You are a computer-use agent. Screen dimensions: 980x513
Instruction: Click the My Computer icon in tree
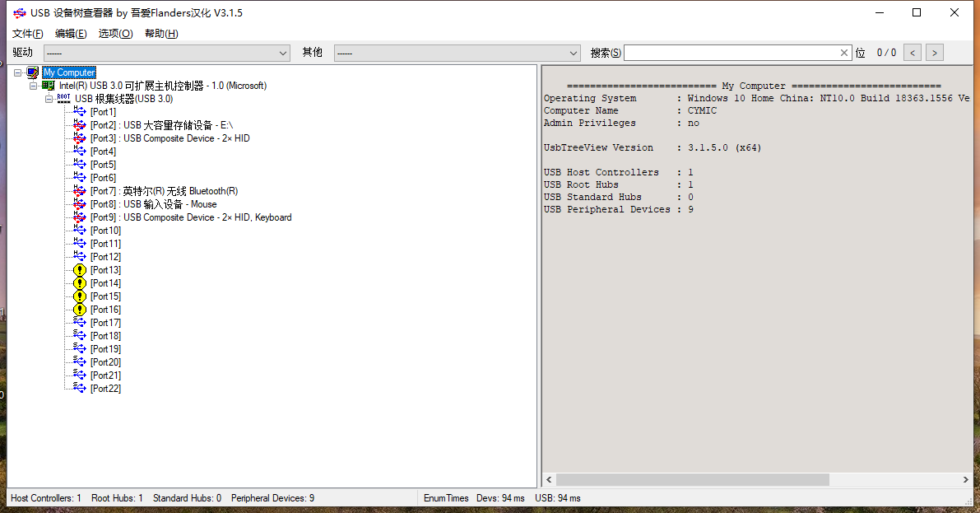tap(32, 72)
